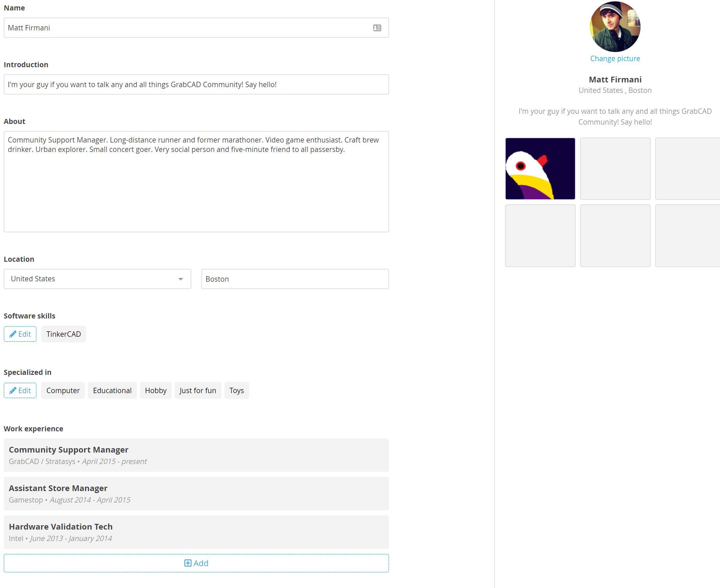Click the Just for fun tag
The image size is (720, 588).
(x=198, y=390)
